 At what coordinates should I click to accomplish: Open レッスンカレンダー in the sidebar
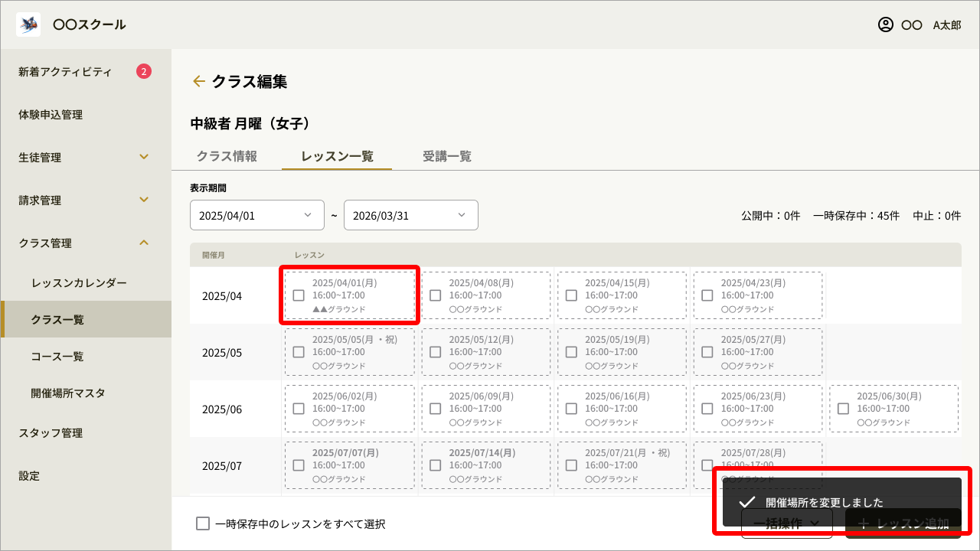click(79, 283)
